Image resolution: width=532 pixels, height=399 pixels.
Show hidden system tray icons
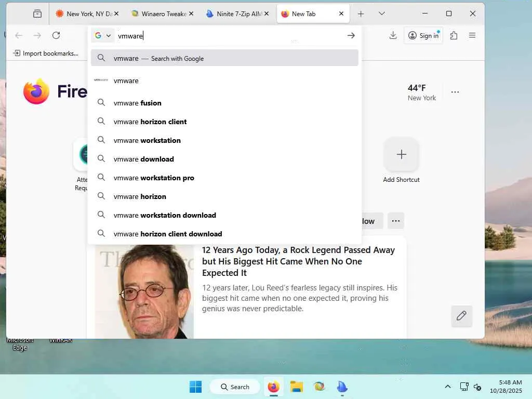point(448,387)
